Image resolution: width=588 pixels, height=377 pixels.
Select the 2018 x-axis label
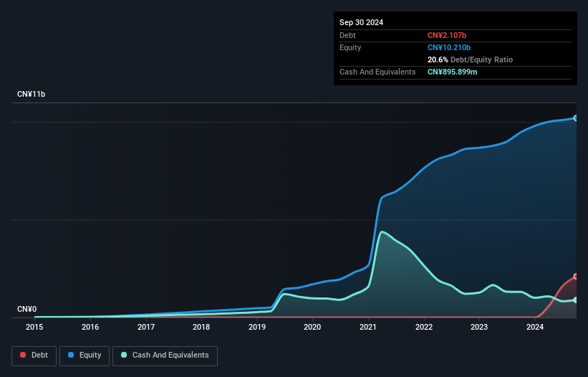[201, 327]
